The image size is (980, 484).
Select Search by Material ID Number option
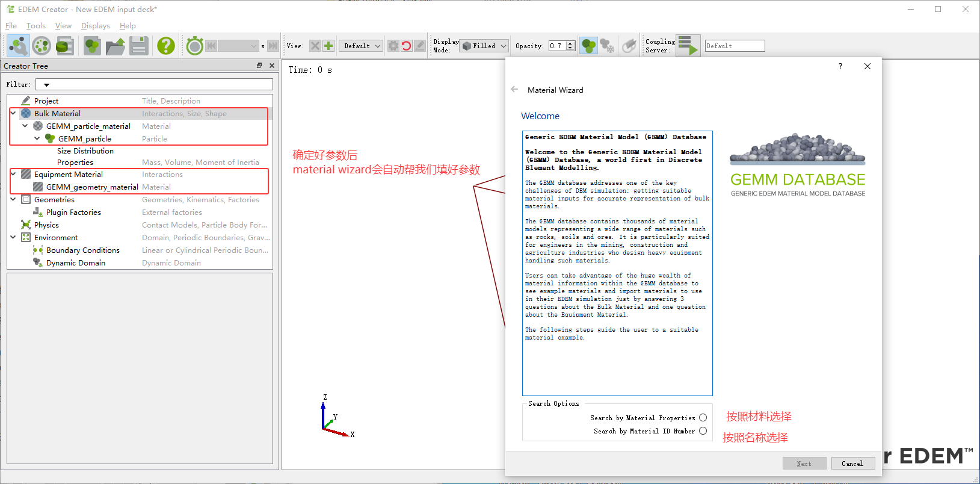coord(703,431)
